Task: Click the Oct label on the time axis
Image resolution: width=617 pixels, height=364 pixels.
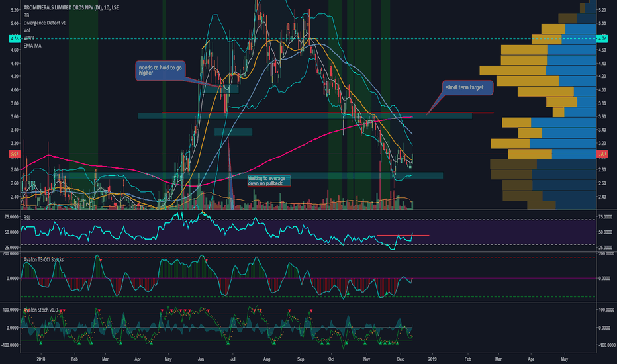Action: 331,359
